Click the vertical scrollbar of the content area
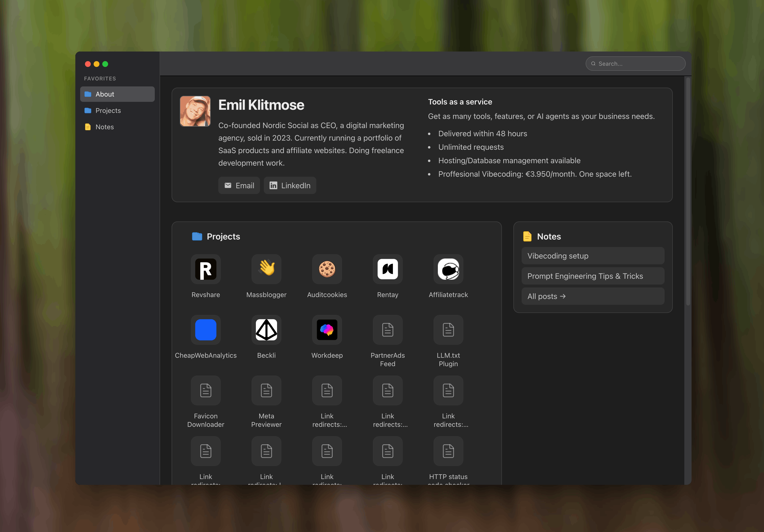The height and width of the screenshot is (532, 764). [x=688, y=191]
